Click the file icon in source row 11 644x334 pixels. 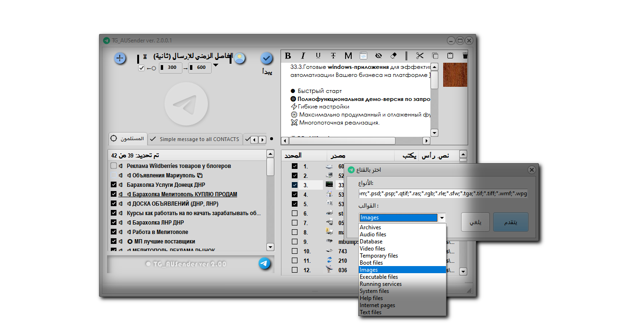pyautogui.click(x=329, y=260)
